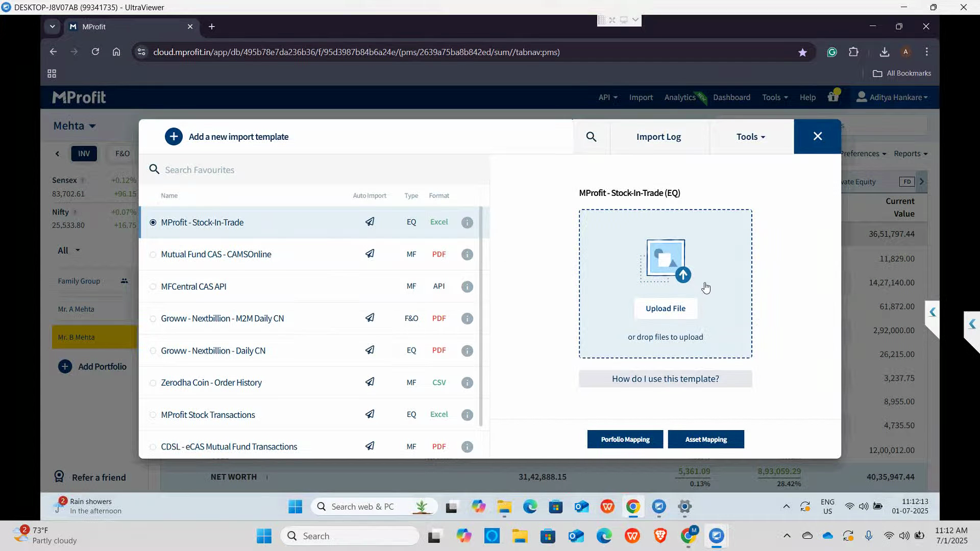Open Help in top menu
Image resolution: width=980 pixels, height=551 pixels.
pos(807,97)
